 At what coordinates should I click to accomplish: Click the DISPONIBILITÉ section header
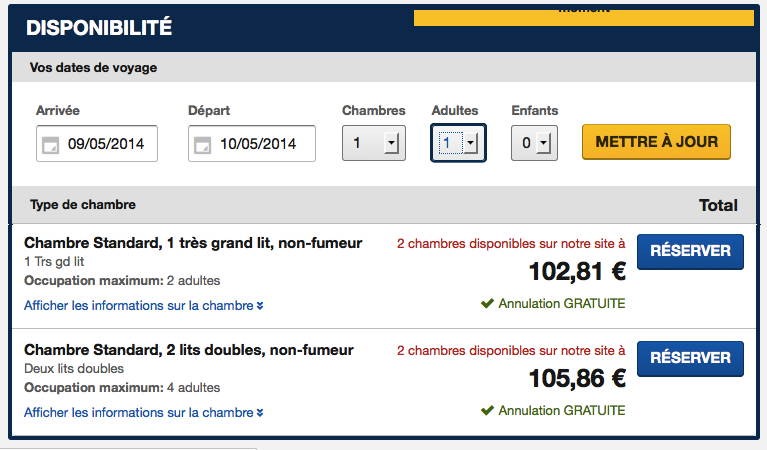tap(99, 28)
